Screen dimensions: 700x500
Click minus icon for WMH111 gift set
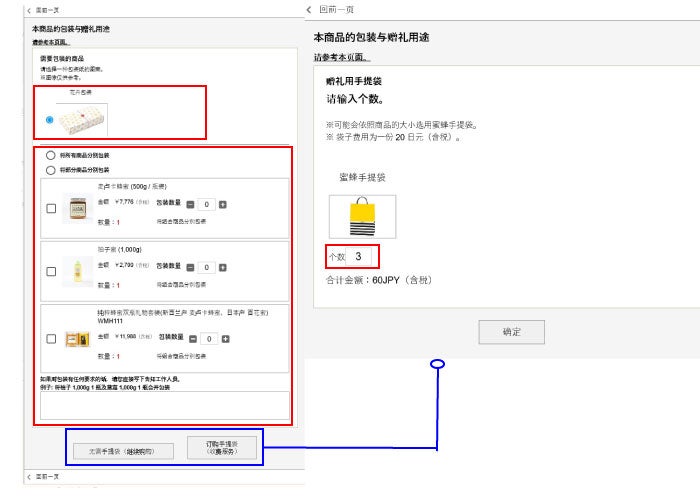(x=191, y=338)
